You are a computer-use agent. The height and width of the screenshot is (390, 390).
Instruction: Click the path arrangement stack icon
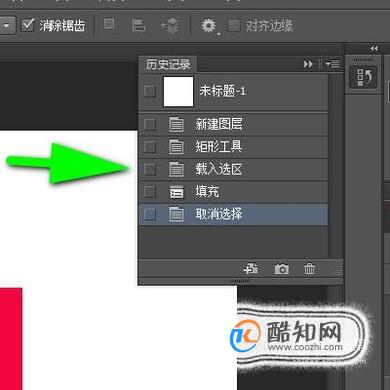[170, 26]
